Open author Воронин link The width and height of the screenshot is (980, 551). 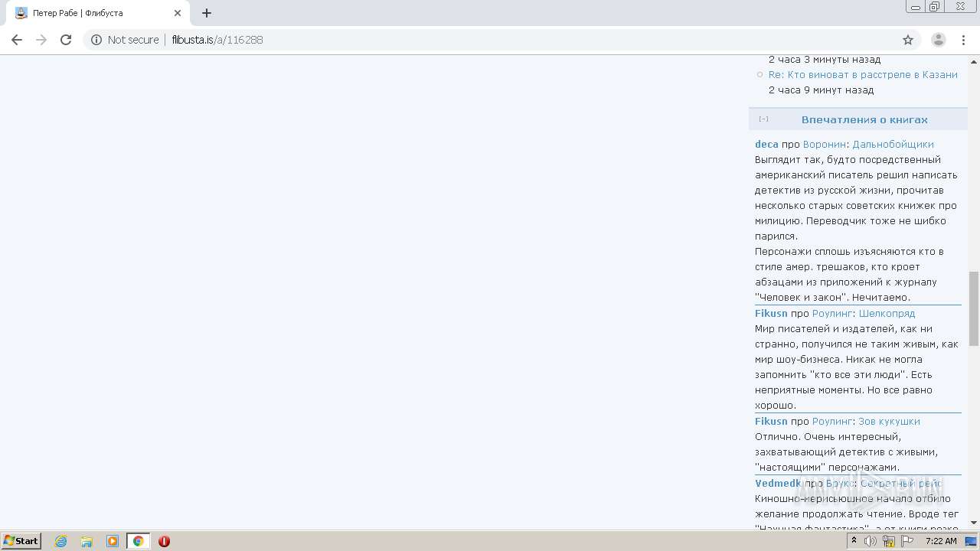825,144
